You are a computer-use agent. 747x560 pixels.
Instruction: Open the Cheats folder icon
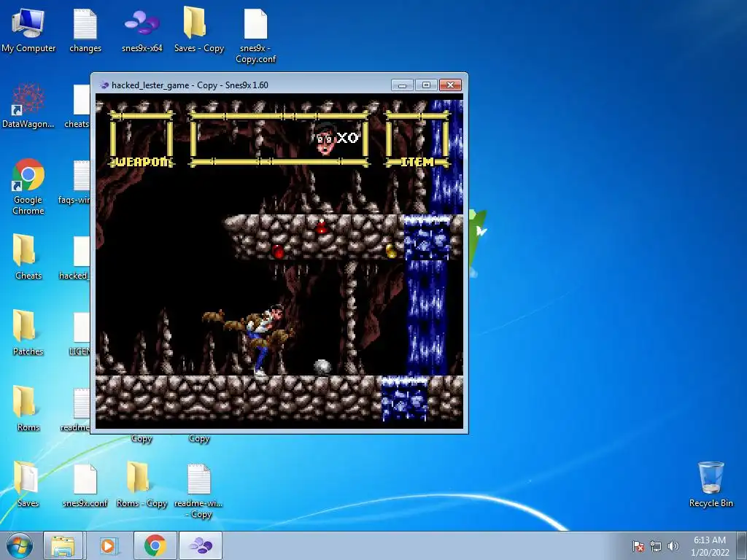tap(28, 256)
